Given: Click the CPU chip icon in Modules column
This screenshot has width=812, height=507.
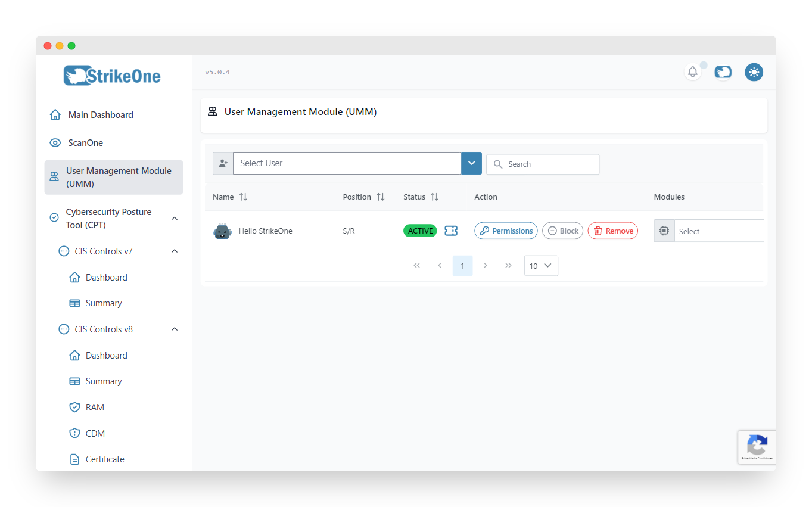Looking at the screenshot, I should [664, 231].
